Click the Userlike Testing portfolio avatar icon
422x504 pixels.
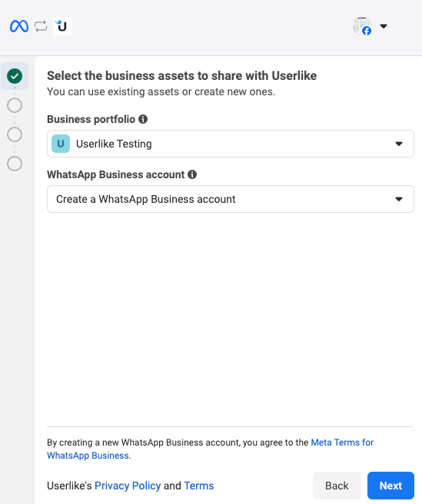tap(61, 144)
